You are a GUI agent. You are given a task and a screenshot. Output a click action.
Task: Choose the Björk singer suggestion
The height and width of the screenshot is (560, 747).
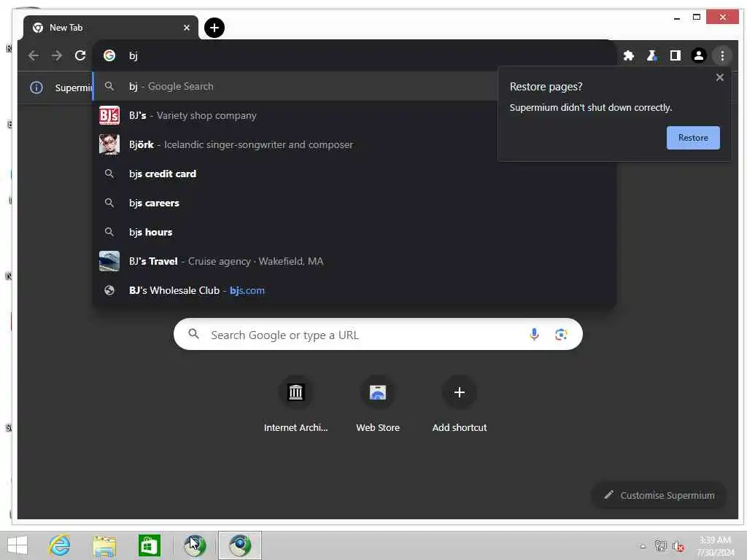tap(295, 145)
